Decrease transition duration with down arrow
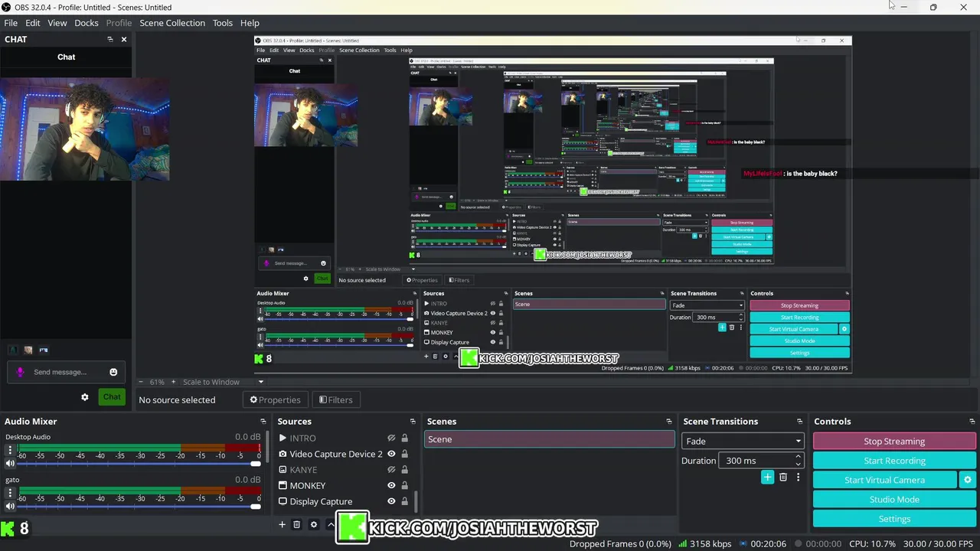Image resolution: width=980 pixels, height=551 pixels. [x=798, y=465]
